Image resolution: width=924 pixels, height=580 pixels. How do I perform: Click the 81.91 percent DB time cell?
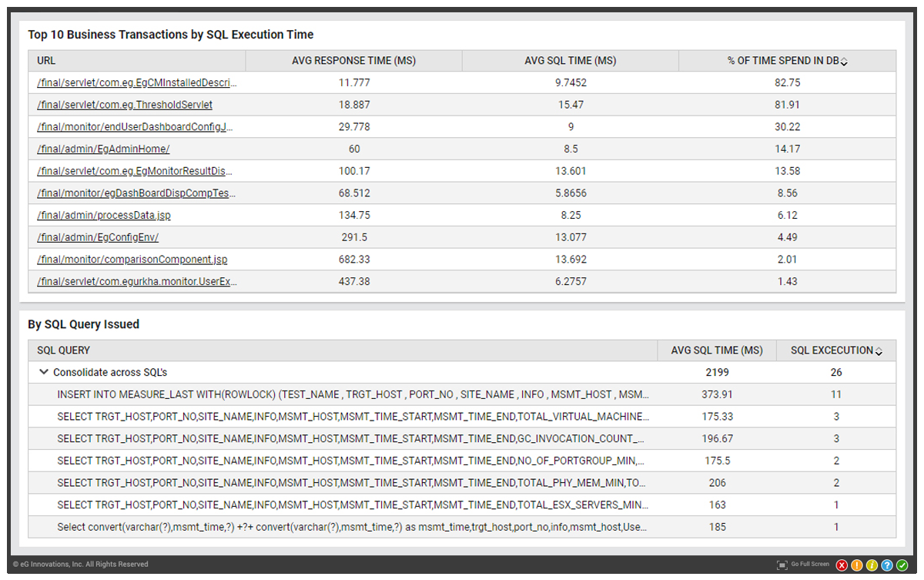[787, 104]
